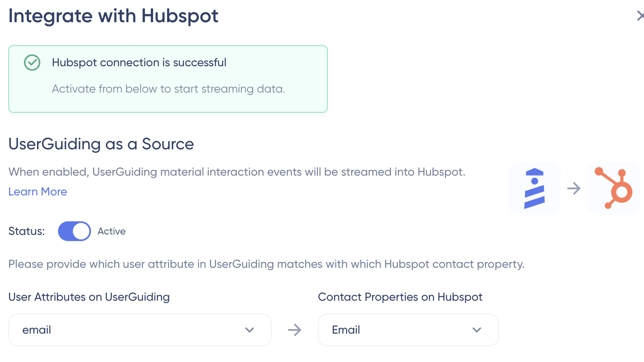Viewport: 644px width, 362px height.
Task: Close the Integrate with Hubspot dialog
Action: click(x=640, y=16)
